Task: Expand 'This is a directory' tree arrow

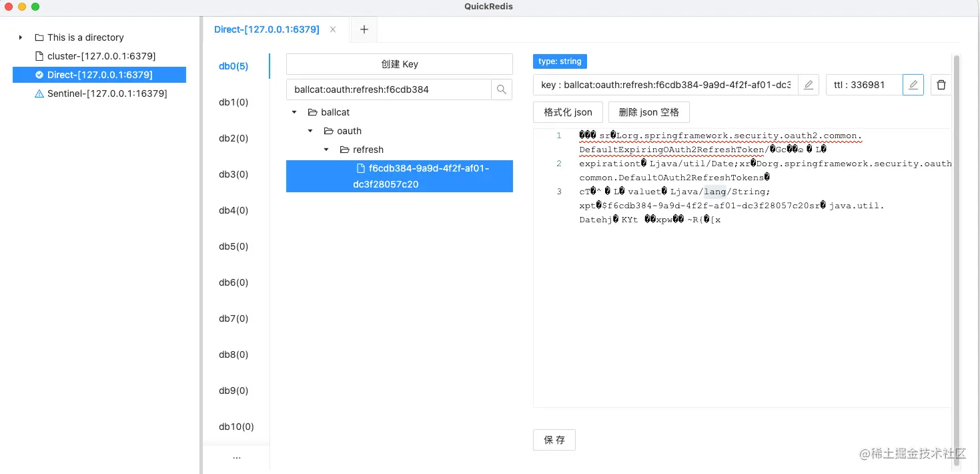Action: [21, 37]
